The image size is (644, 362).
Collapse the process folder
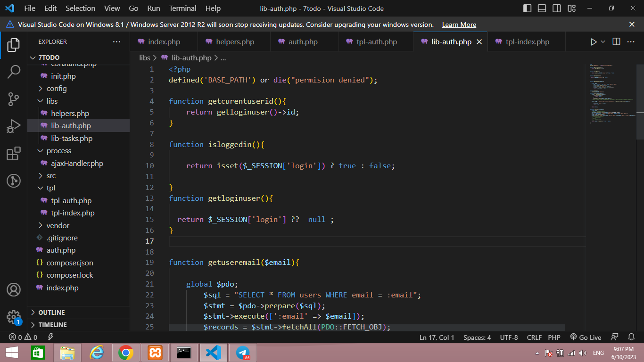(78, 151)
